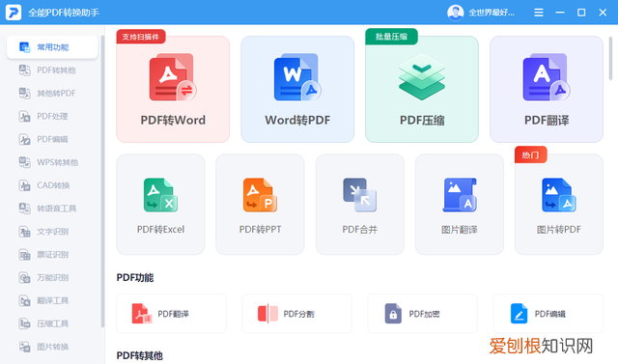
Task: Open 万能识别 in the sidebar
Action: pyautogui.click(x=52, y=278)
